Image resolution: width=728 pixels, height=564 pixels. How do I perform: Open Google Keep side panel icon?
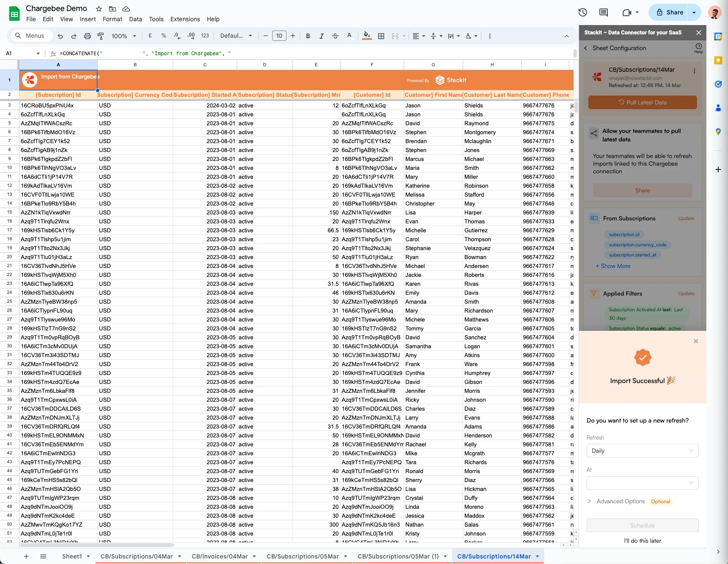718,60
